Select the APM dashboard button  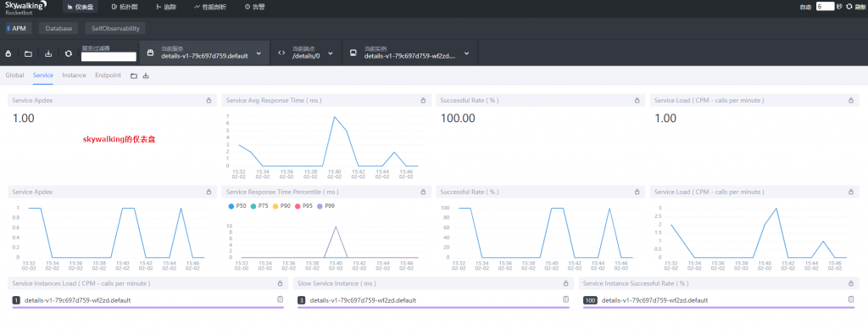point(19,28)
